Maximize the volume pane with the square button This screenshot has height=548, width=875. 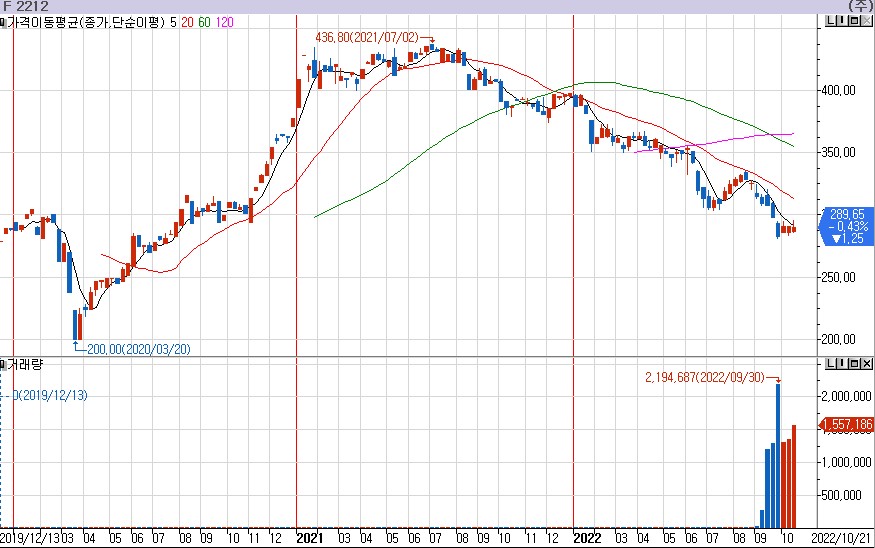coord(854,364)
